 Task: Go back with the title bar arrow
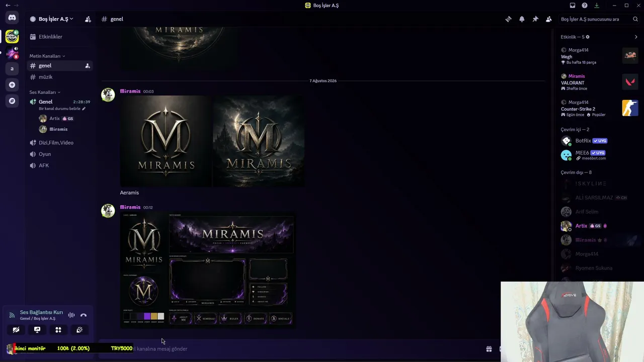pyautogui.click(x=8, y=6)
